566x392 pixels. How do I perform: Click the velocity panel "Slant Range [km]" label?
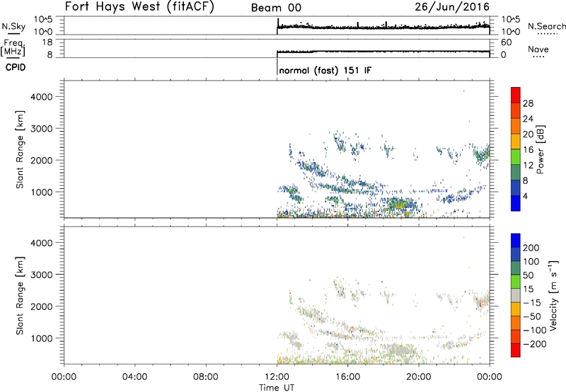pos(20,296)
